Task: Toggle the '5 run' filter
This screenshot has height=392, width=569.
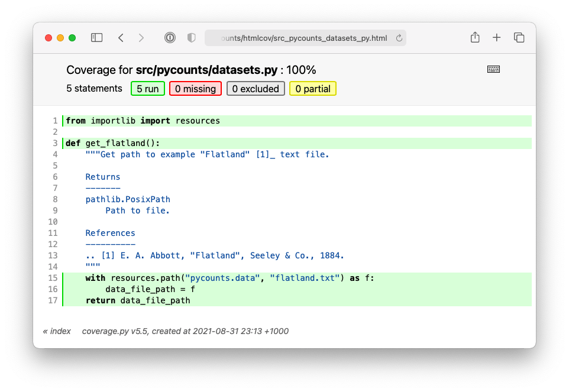Action: pyautogui.click(x=148, y=89)
